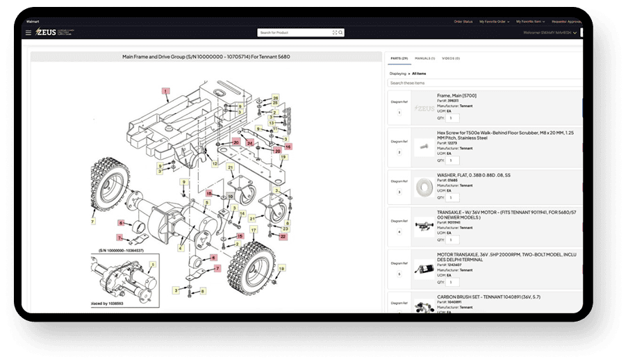Select diagram hotspot number 12

(215, 164)
